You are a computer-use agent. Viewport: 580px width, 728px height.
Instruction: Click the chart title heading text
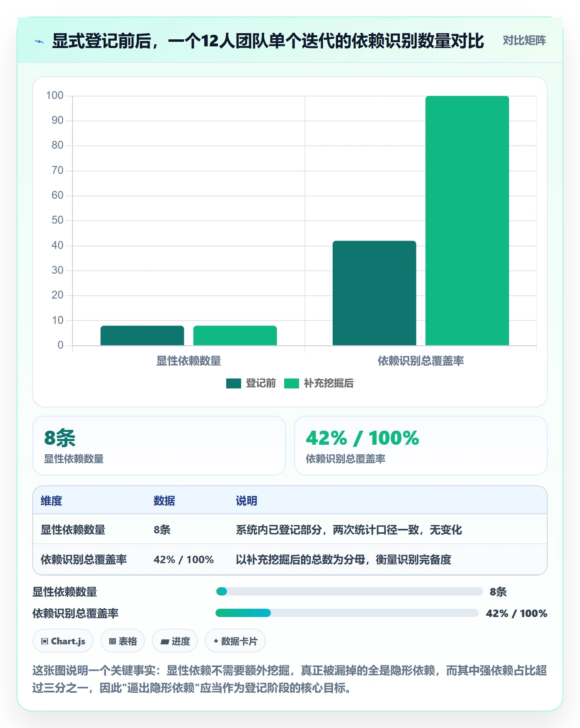(268, 41)
